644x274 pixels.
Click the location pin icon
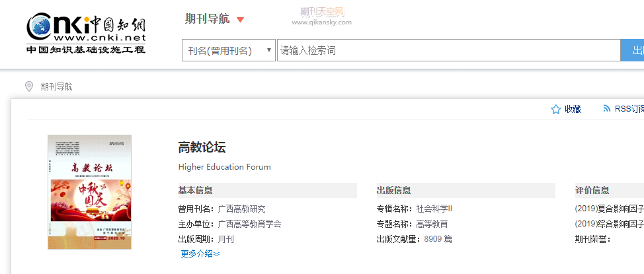tap(29, 86)
